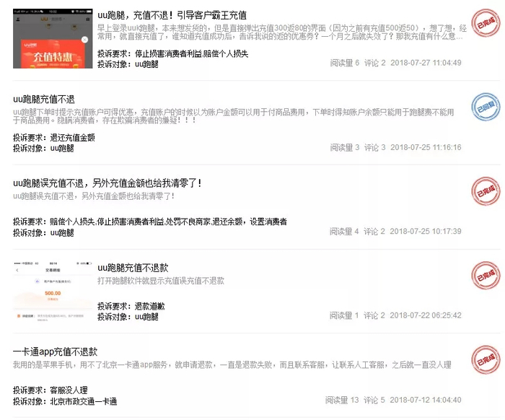Click 投诉要求: 停止损害消费者利益,赔偿个人损失

(x=173, y=54)
